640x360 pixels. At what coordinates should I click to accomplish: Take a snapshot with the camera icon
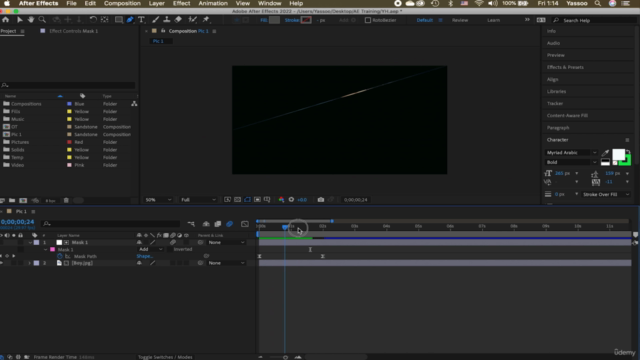321,200
